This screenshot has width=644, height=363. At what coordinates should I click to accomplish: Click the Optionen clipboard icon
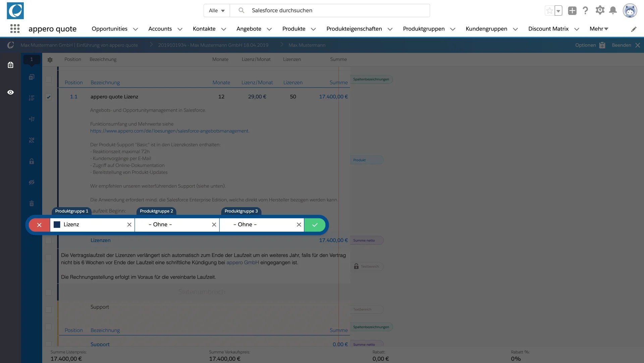tap(602, 45)
